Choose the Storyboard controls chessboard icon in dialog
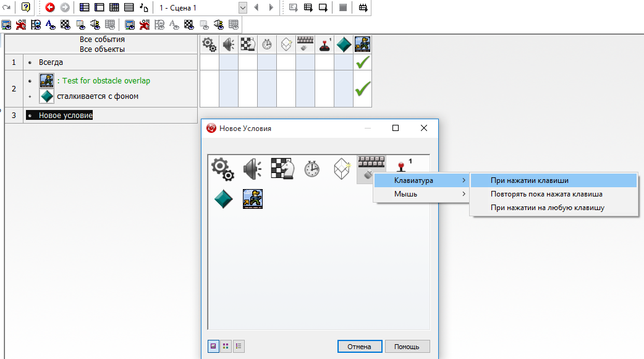644x359 pixels. click(282, 168)
